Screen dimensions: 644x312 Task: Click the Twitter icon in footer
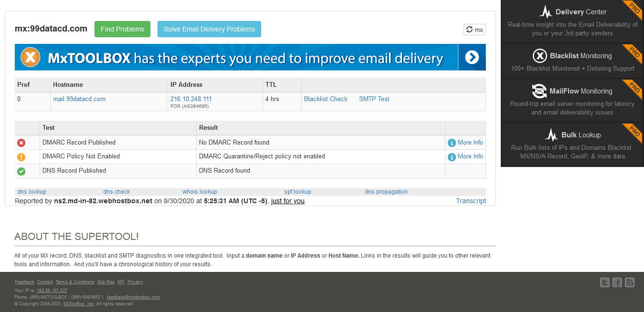(605, 282)
